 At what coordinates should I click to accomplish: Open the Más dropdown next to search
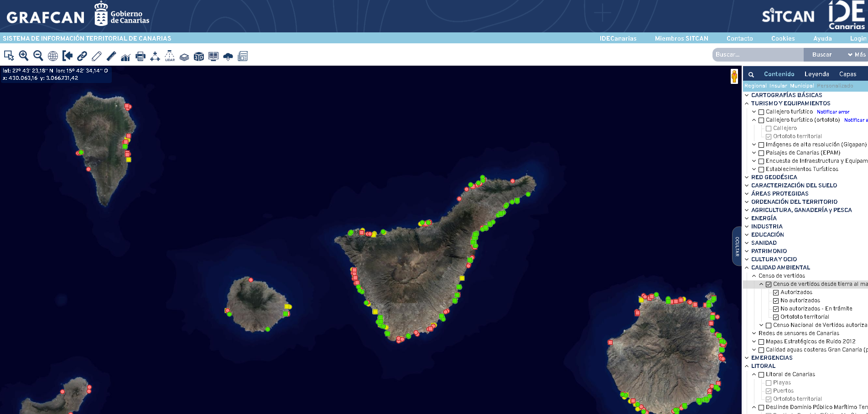[856, 55]
